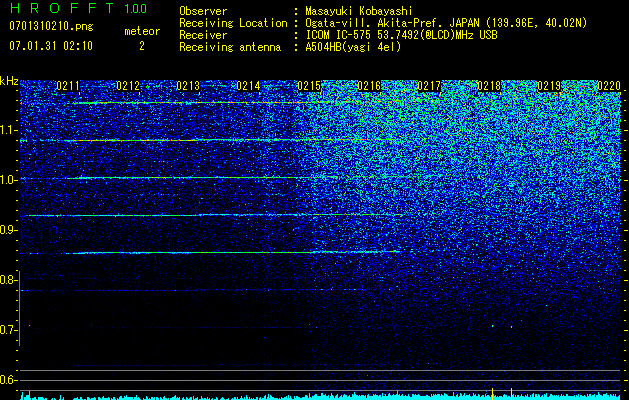Click the receiver value ICOM IC-575

tap(339, 35)
